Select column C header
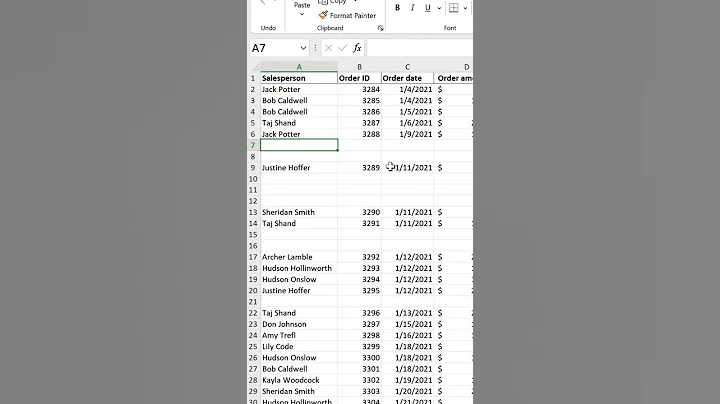Image resolution: width=720 pixels, height=404 pixels. (x=407, y=67)
